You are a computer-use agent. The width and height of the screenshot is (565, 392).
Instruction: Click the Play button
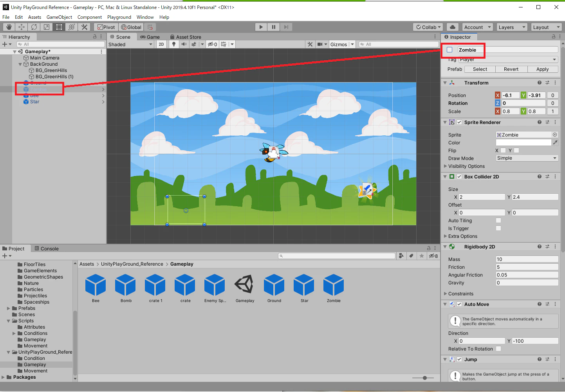click(x=261, y=27)
